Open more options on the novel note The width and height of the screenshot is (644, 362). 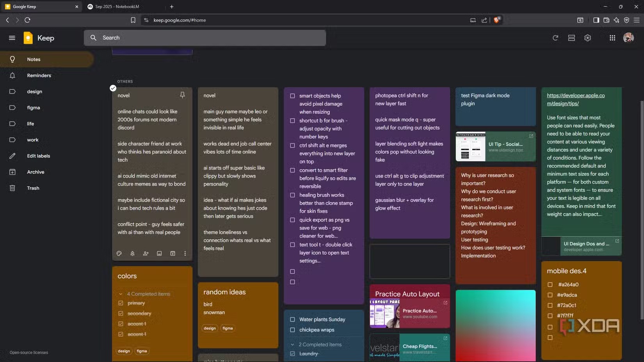click(185, 254)
